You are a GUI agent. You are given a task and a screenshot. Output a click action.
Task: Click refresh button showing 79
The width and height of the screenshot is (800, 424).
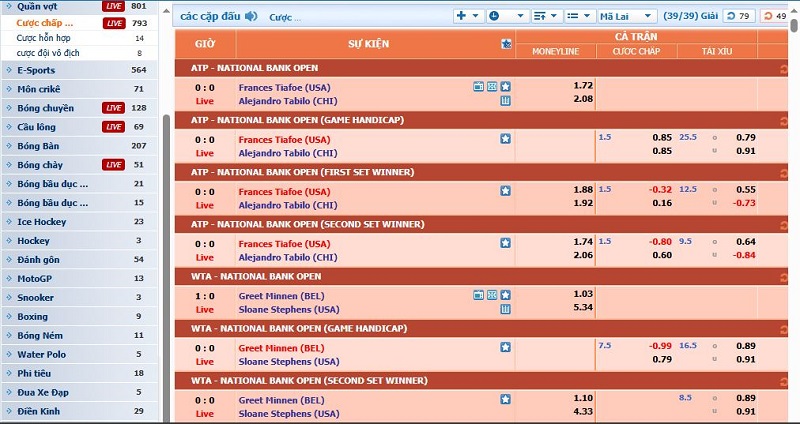click(739, 16)
